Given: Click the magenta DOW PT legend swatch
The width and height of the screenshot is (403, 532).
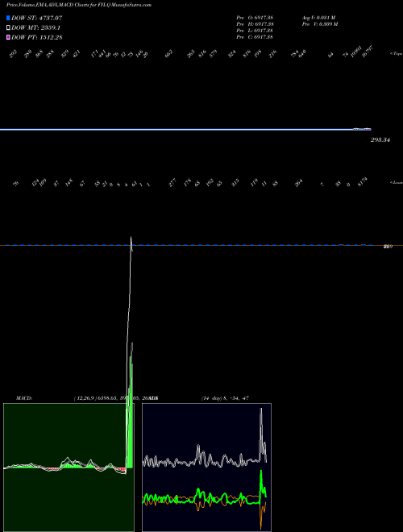Looking at the screenshot, I should tap(9, 37).
